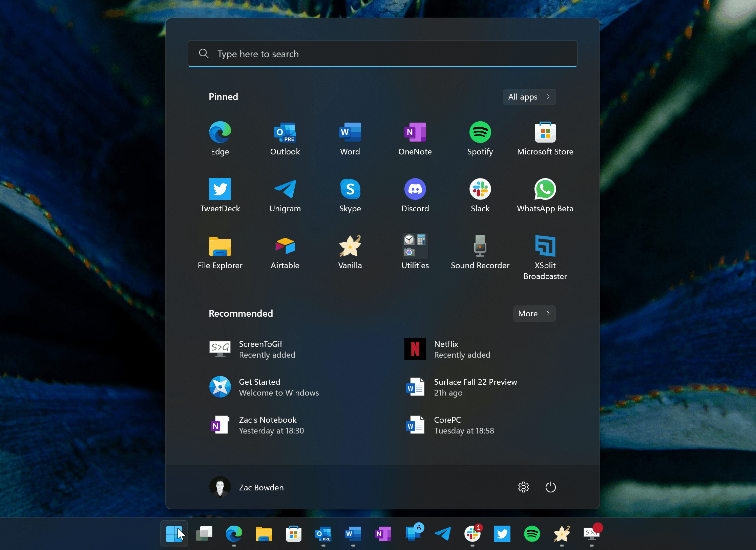Click Start button on taskbar
756x550 pixels.
(174, 534)
